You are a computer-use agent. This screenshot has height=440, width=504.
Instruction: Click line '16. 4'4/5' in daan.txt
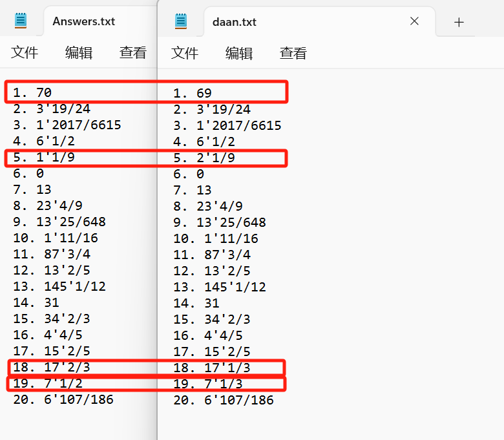208,335
